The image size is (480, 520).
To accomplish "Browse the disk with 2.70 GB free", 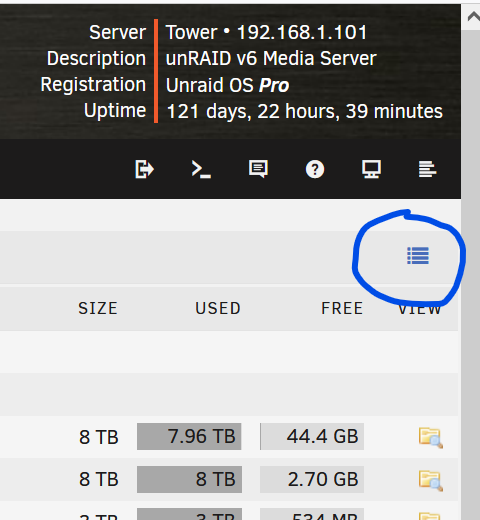I will point(431,480).
